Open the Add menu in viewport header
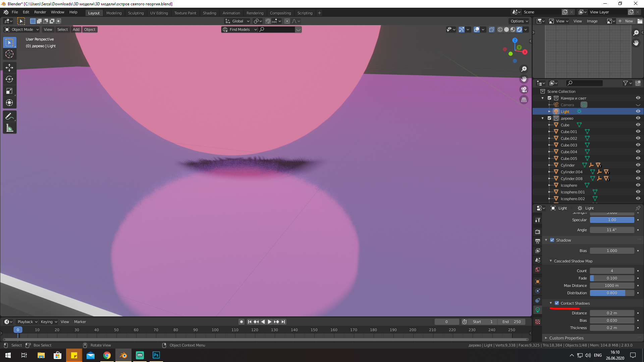Screen dimensions: 644x362 (x=76, y=29)
